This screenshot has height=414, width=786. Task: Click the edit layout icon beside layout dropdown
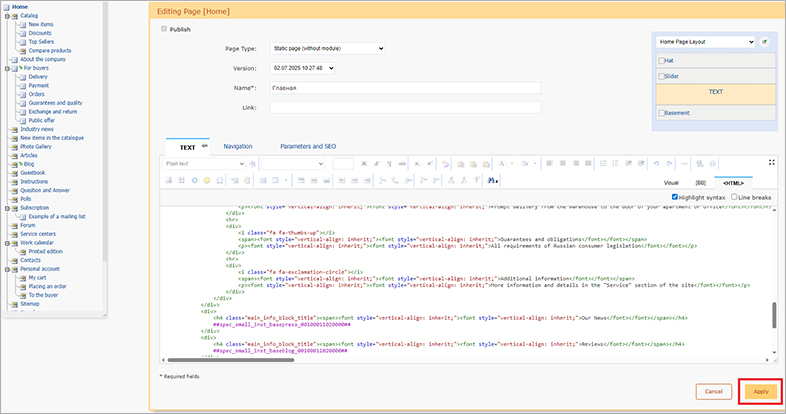click(765, 42)
